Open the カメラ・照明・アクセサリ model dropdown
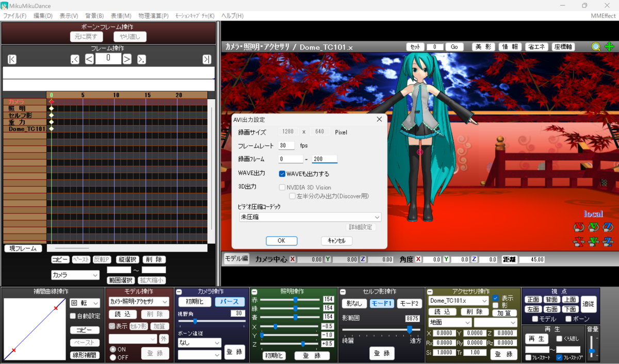 point(139,302)
